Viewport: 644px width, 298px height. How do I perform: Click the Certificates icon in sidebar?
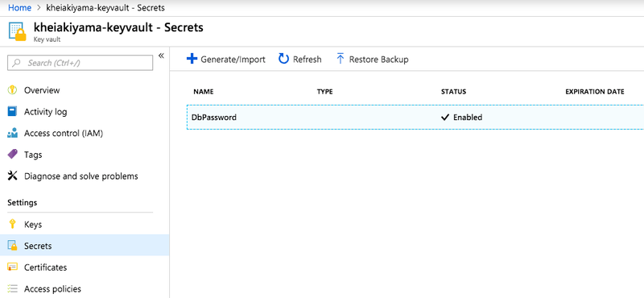pos(13,267)
